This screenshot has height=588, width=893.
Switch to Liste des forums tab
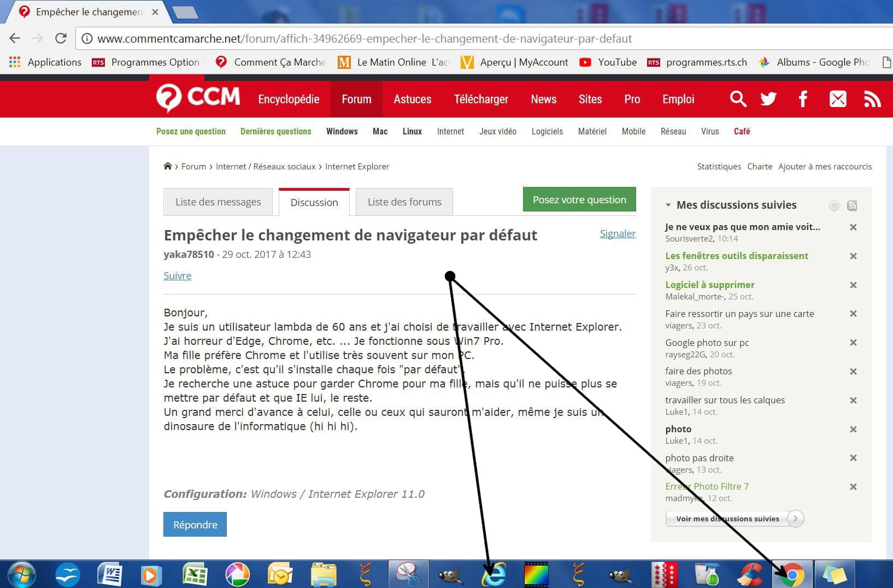(404, 202)
